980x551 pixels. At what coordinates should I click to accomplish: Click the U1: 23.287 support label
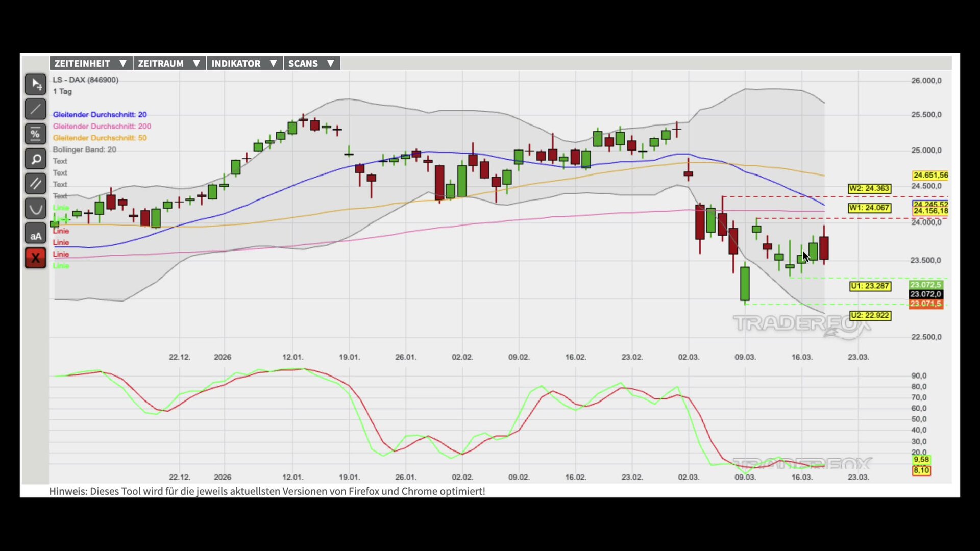click(870, 286)
